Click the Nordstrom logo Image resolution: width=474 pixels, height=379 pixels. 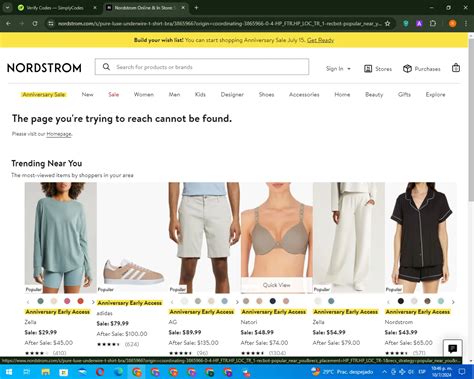pyautogui.click(x=44, y=68)
